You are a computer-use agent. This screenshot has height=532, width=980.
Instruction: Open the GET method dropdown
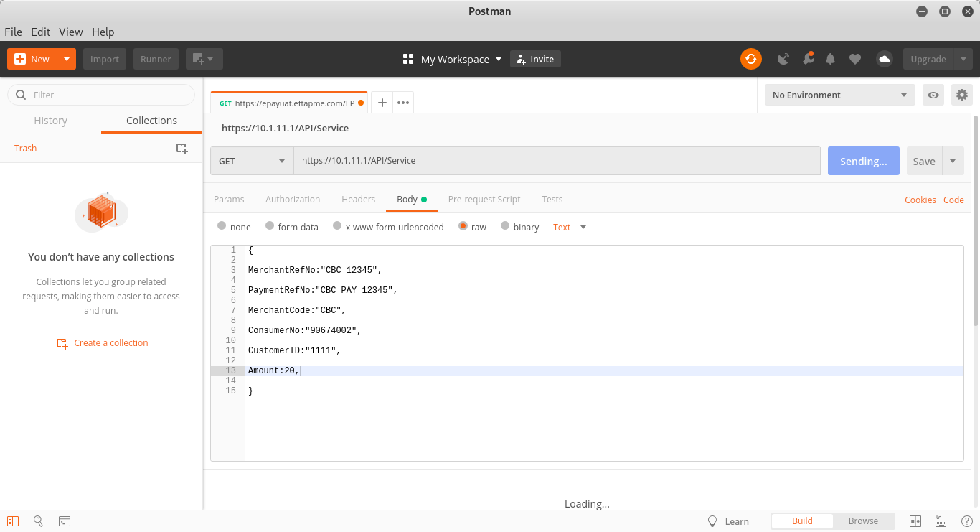pos(252,161)
